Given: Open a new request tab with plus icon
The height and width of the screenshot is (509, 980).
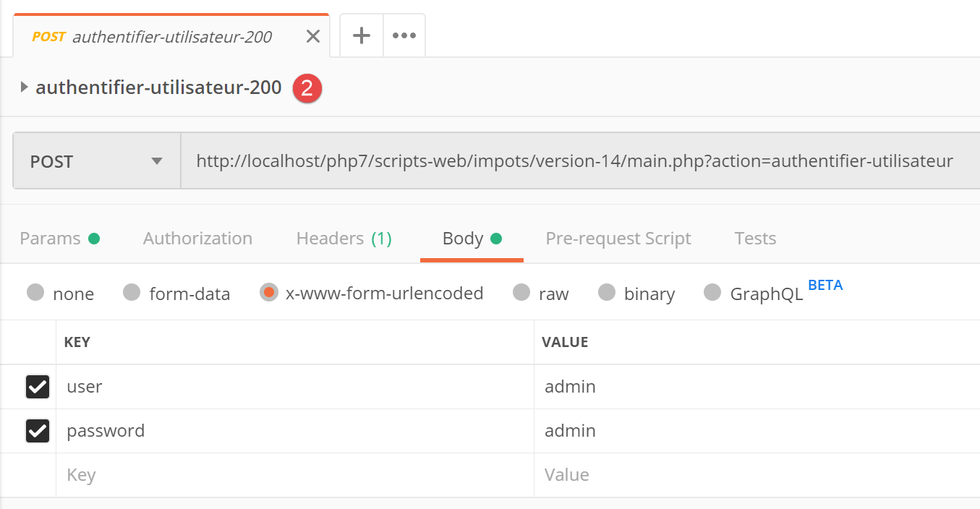Looking at the screenshot, I should click(x=361, y=35).
